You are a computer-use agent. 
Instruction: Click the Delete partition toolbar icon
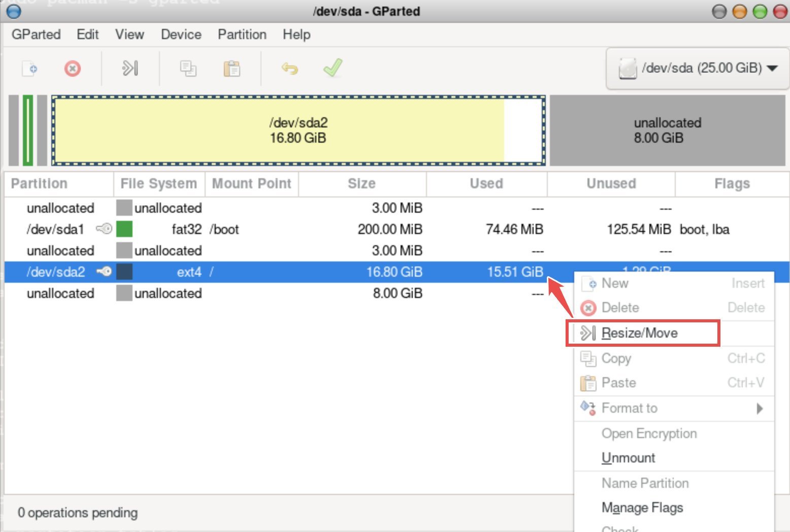point(73,68)
